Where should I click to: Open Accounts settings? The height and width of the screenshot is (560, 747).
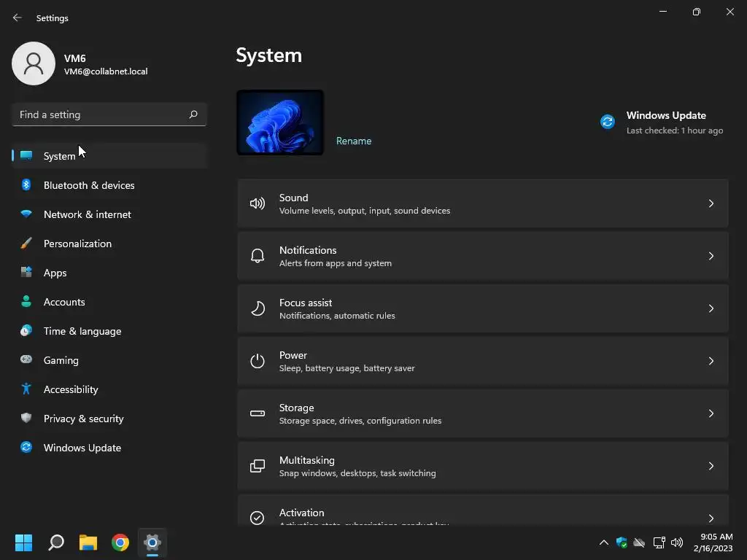point(109,302)
